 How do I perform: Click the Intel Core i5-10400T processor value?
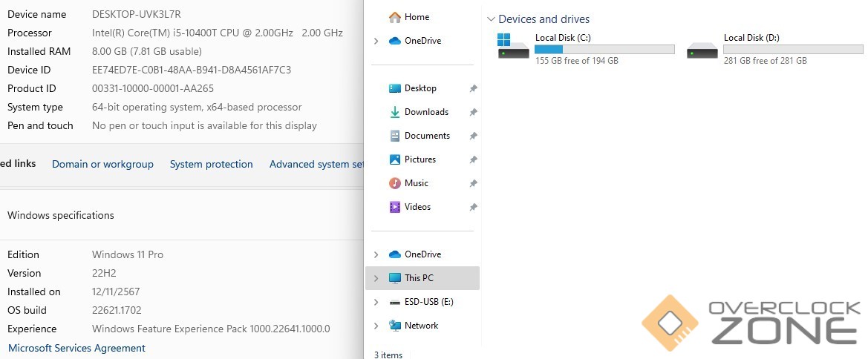[x=217, y=33]
